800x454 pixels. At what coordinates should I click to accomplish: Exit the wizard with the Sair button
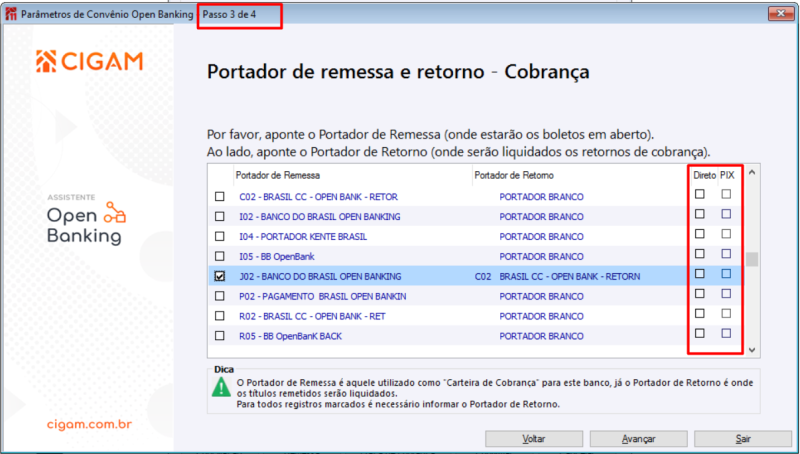(x=743, y=439)
